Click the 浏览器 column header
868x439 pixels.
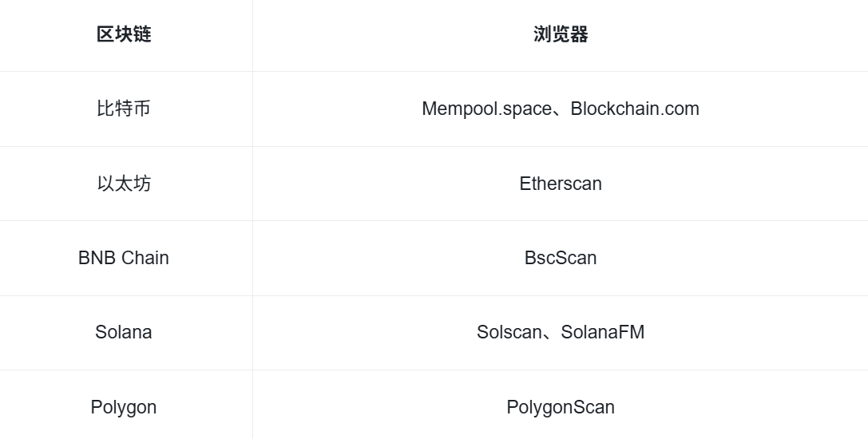(561, 34)
